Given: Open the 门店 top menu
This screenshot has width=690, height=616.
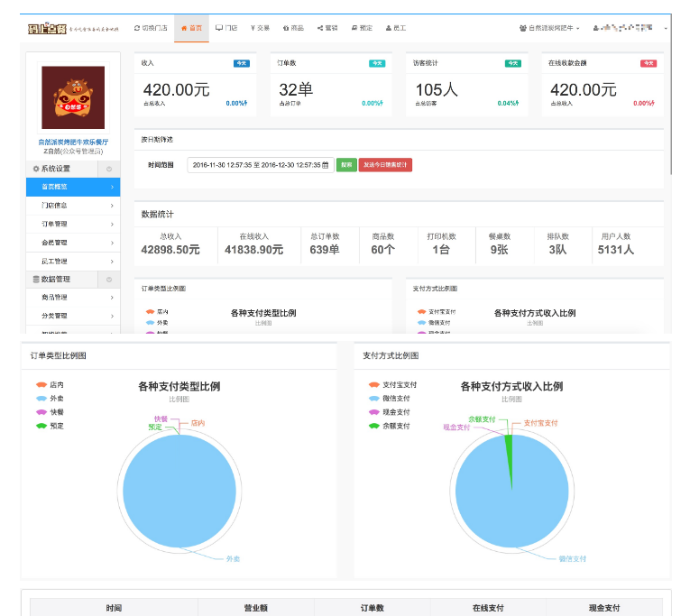Looking at the screenshot, I should point(226,28).
